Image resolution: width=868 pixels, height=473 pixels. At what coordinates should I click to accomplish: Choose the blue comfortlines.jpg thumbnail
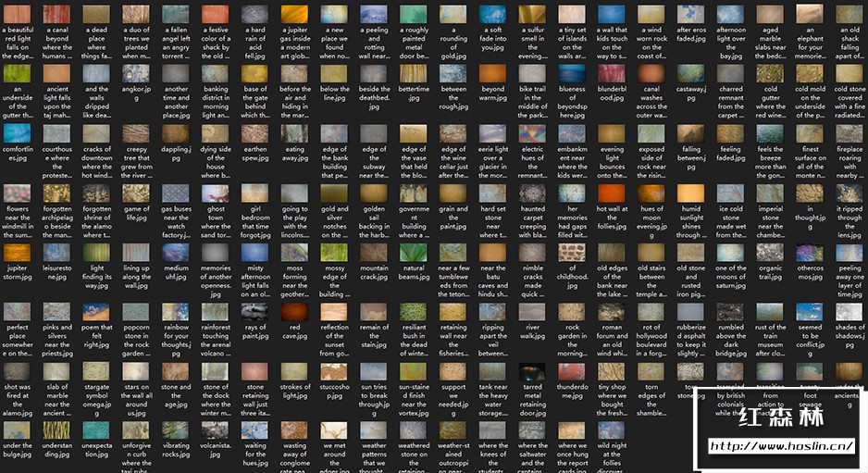18,133
